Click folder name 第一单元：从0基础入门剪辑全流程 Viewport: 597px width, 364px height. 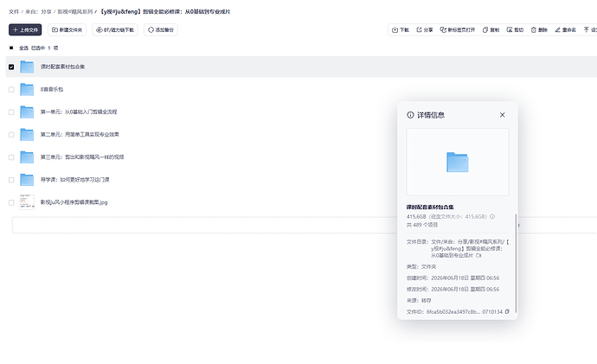pos(79,112)
